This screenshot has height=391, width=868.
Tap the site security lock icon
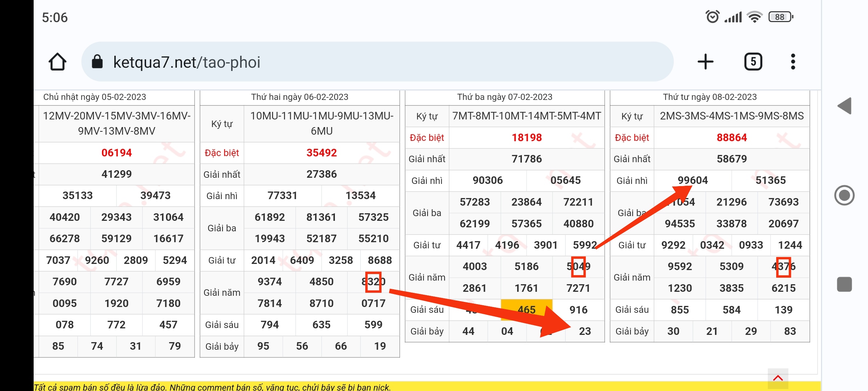coord(97,62)
